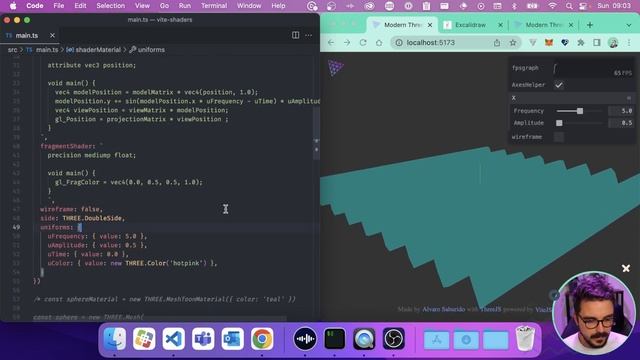Open the Chrome three-dot menu
This screenshot has height=360, width=640.
(629, 42)
